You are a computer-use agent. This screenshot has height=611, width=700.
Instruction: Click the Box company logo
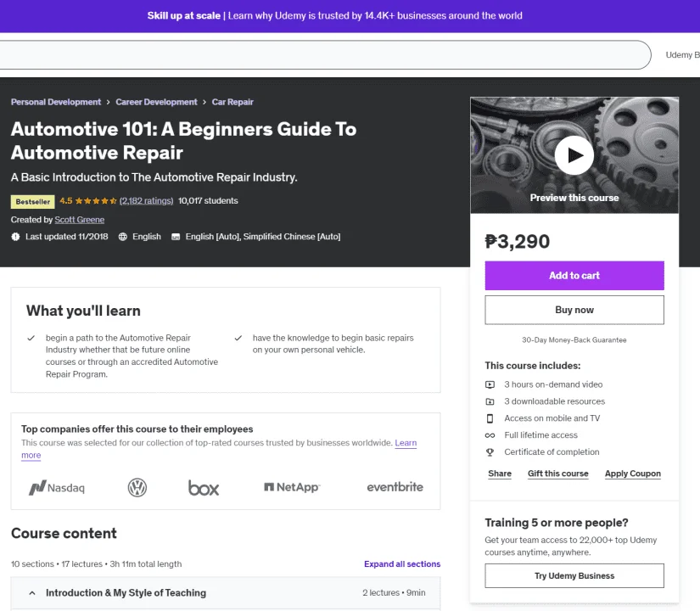tap(204, 487)
